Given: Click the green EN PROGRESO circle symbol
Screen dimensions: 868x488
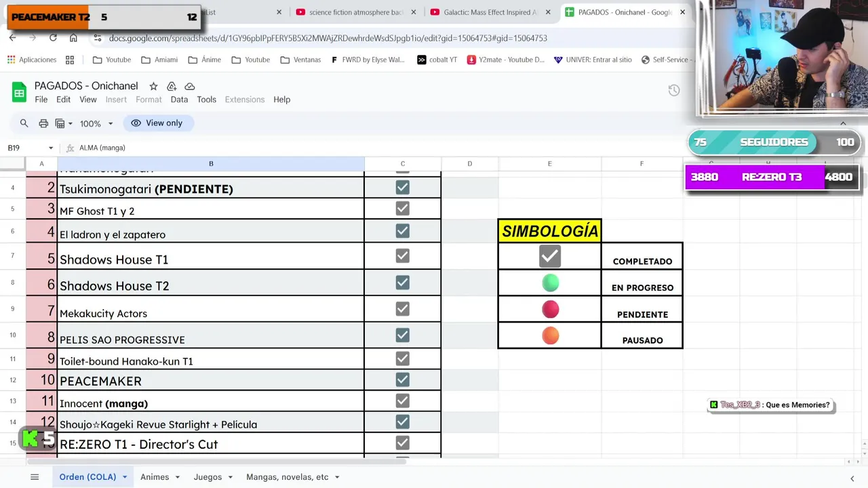Looking at the screenshot, I should click(551, 283).
